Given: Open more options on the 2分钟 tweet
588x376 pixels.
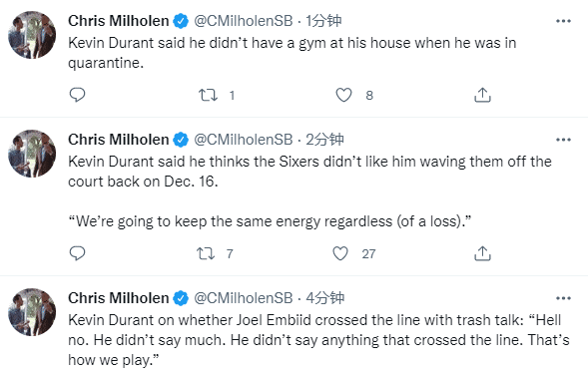Looking at the screenshot, I should click(x=563, y=140).
